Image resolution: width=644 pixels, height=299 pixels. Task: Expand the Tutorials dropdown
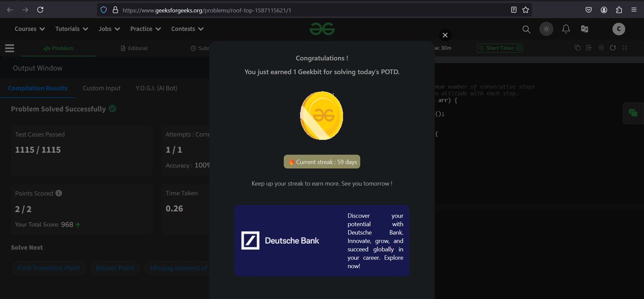click(71, 29)
